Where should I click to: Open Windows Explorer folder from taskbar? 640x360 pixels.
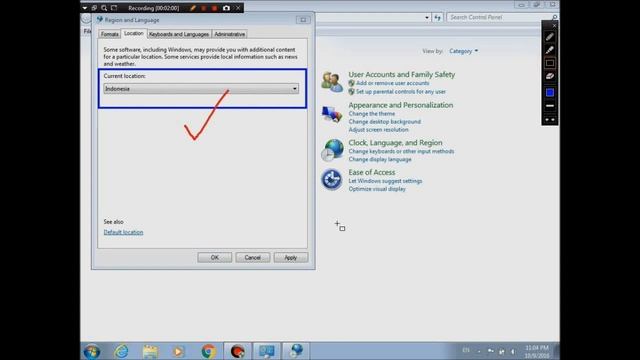click(150, 351)
